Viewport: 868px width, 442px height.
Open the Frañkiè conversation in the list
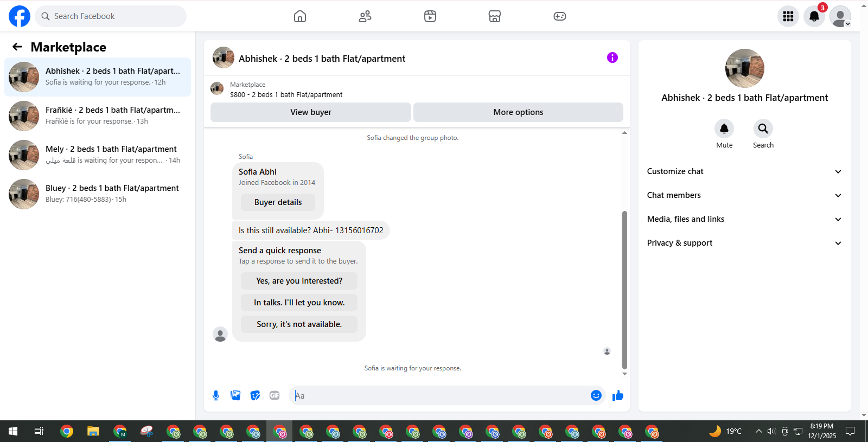pyautogui.click(x=98, y=116)
